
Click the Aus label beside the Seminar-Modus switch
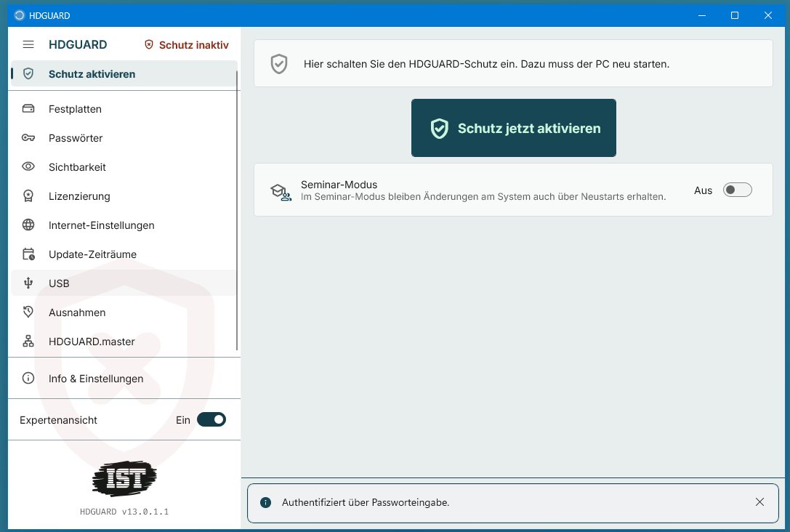(x=703, y=190)
